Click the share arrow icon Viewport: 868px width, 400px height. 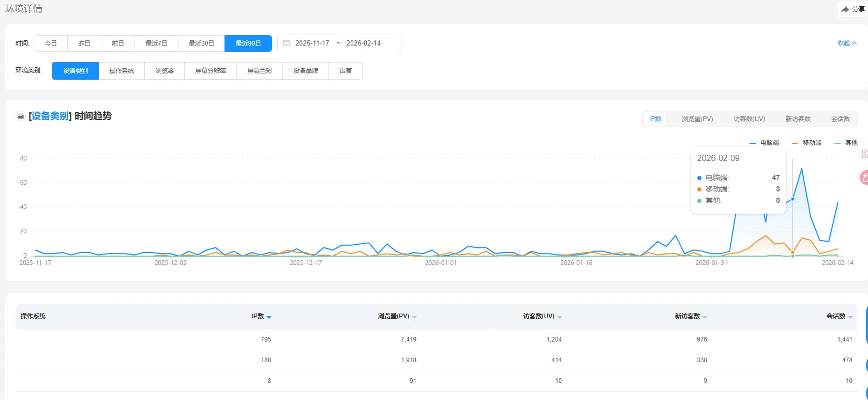[x=845, y=9]
